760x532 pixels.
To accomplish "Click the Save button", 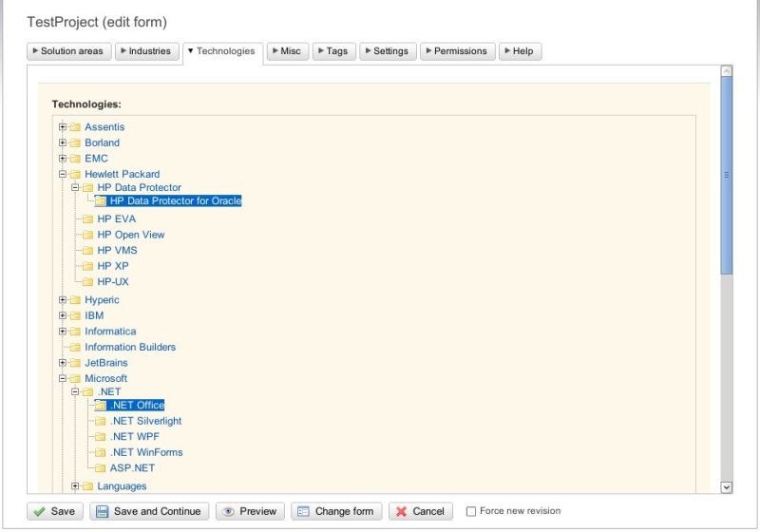I will [55, 511].
